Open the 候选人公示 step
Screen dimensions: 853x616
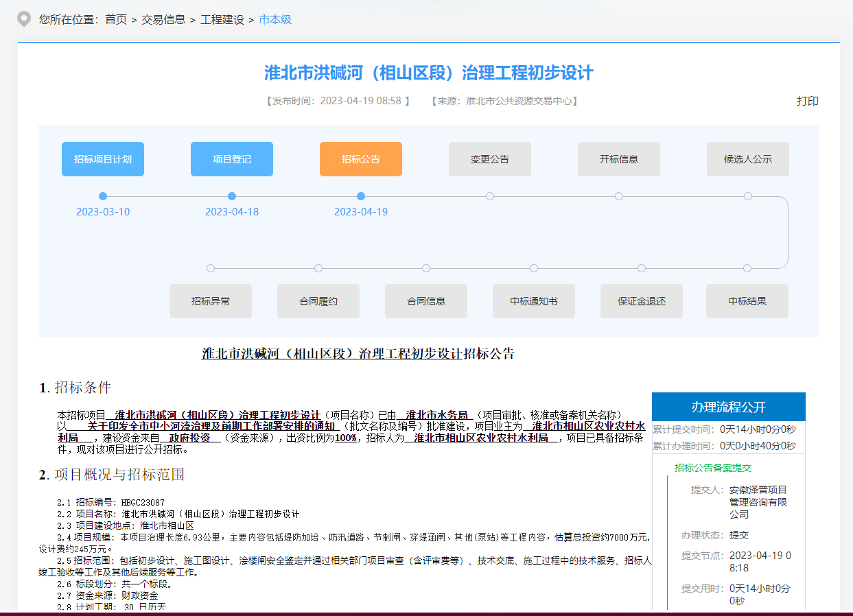tap(748, 159)
